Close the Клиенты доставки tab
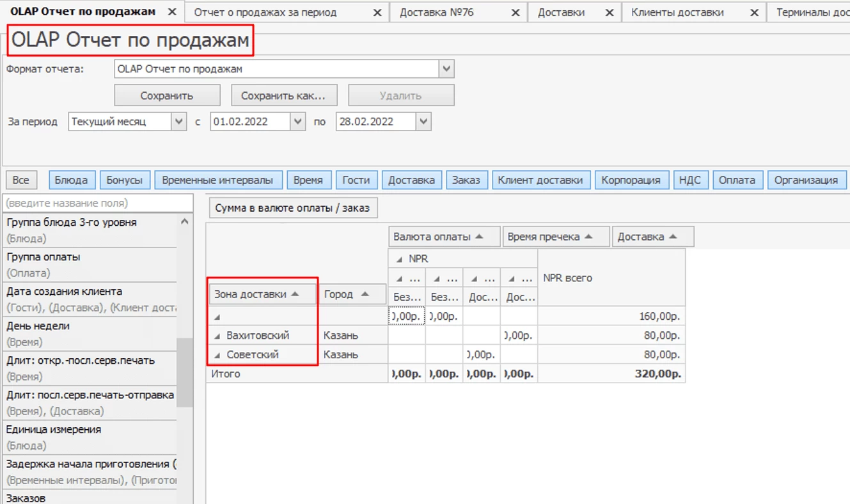This screenshot has height=504, width=850. coord(755,13)
